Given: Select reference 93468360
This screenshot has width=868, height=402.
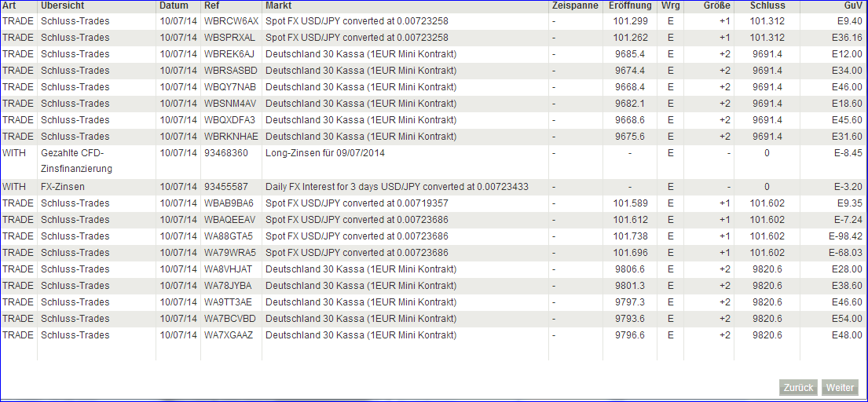Looking at the screenshot, I should click(226, 153).
